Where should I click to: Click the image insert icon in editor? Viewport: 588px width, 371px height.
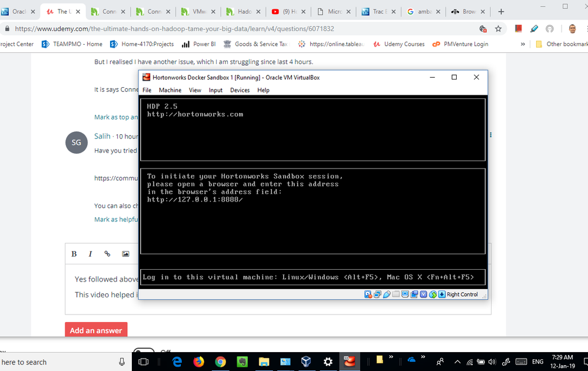click(125, 254)
